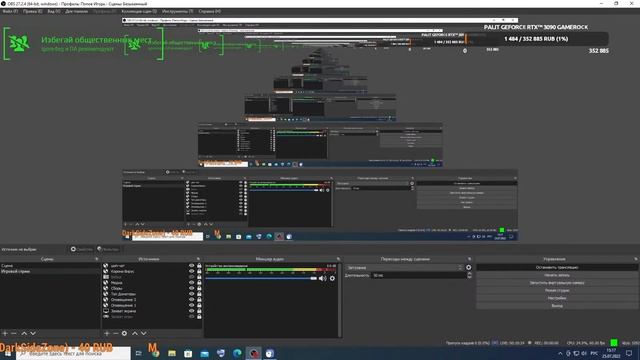Open source Свойства from the toolbar
Viewport: 640px width, 360px height.
coord(82,249)
